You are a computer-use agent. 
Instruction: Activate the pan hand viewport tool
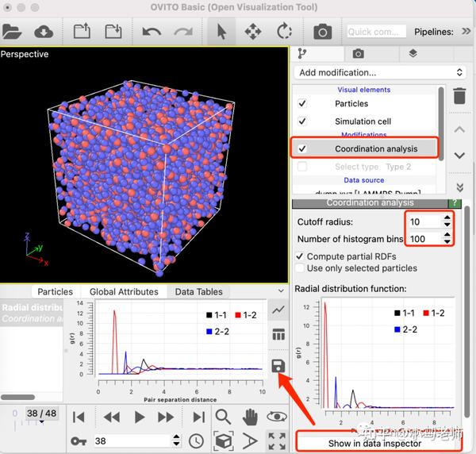pos(251,417)
